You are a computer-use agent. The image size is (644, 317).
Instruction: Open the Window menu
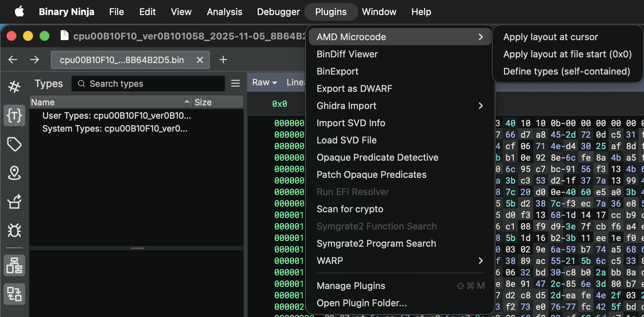point(379,12)
